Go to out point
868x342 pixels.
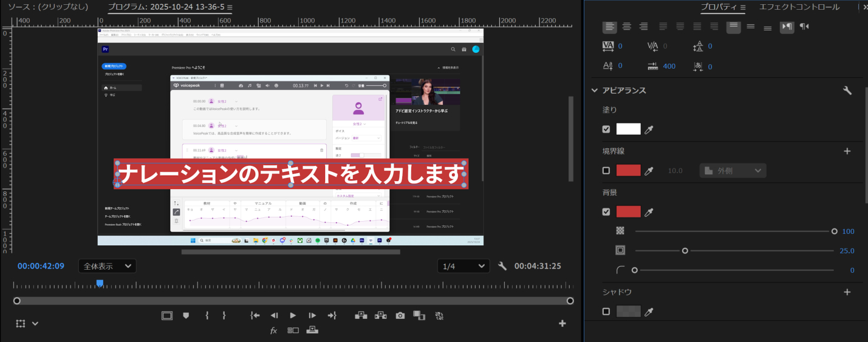click(332, 315)
